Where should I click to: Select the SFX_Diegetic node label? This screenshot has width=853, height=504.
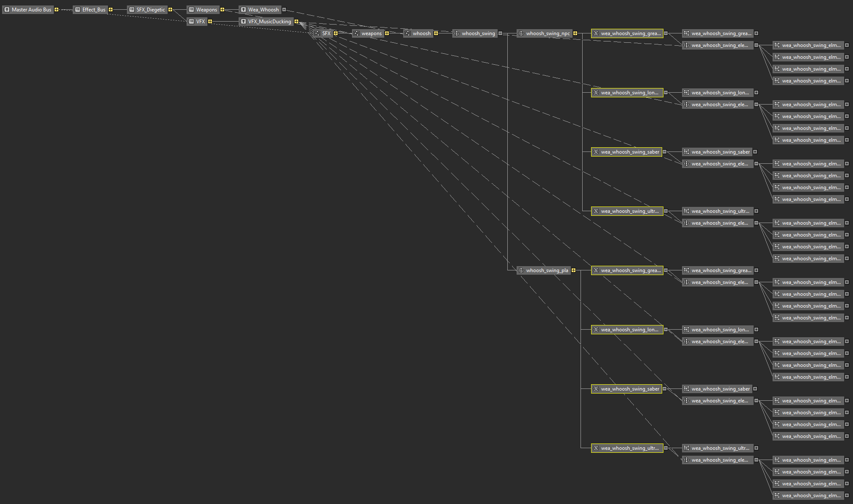[x=150, y=10]
